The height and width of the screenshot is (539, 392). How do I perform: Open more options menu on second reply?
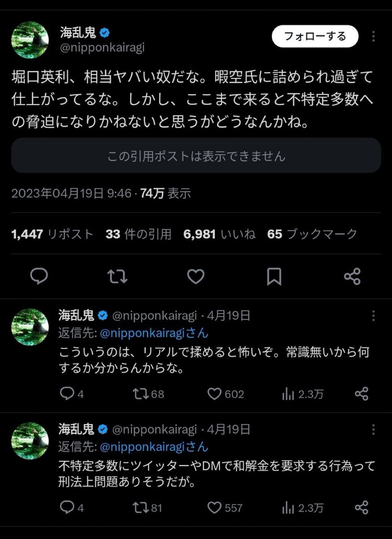click(x=373, y=430)
